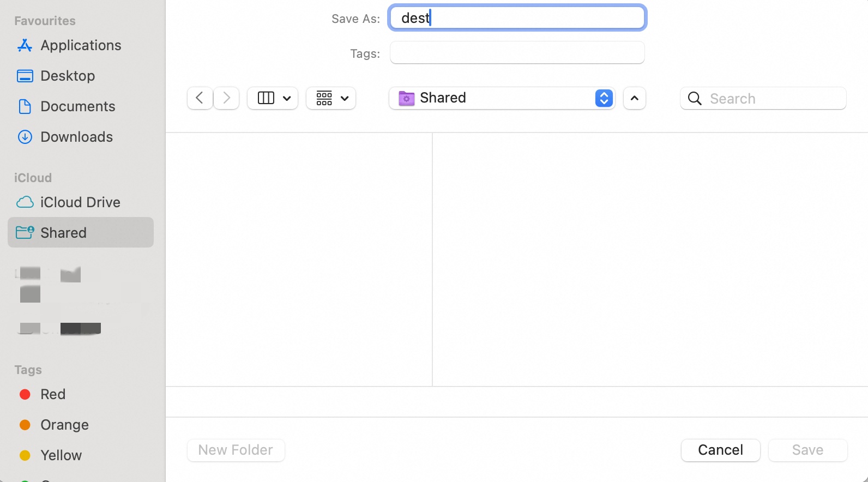Click the back navigation arrow

point(200,98)
